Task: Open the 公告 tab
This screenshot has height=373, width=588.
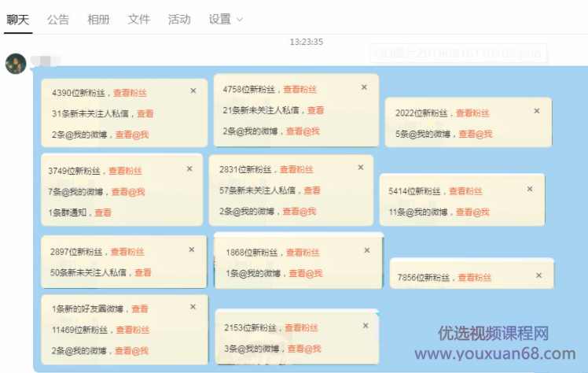Action: click(x=58, y=20)
